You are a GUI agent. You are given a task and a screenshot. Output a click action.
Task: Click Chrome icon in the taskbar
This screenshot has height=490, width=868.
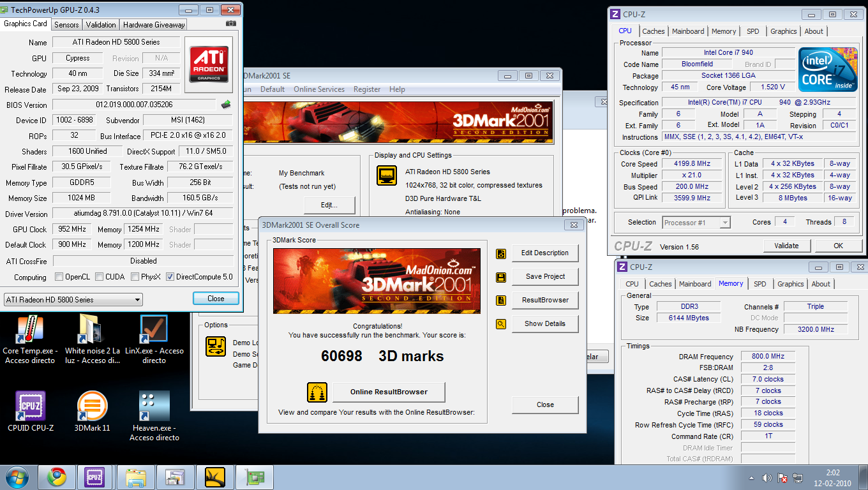click(57, 477)
